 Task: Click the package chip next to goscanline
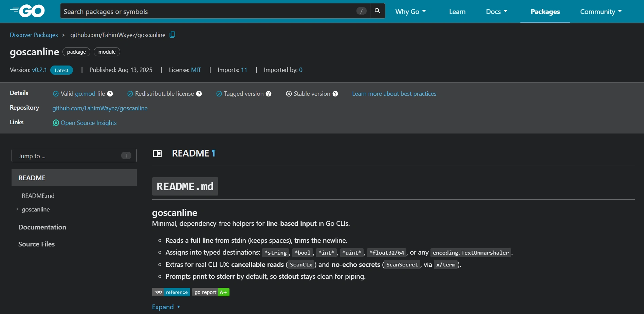(x=76, y=52)
